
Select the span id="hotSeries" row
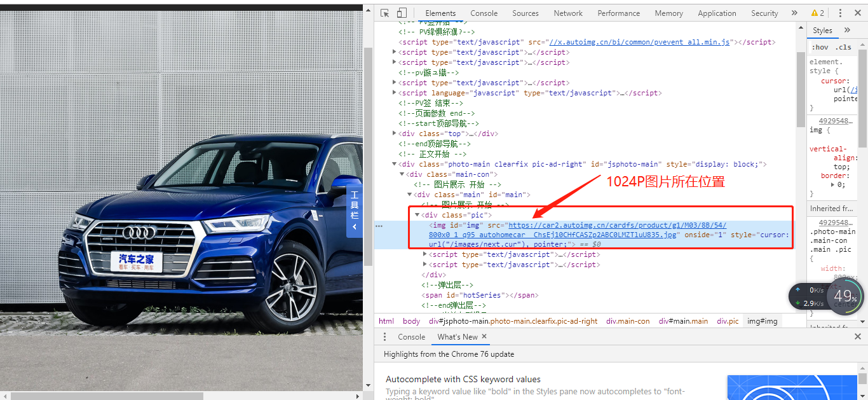point(480,295)
